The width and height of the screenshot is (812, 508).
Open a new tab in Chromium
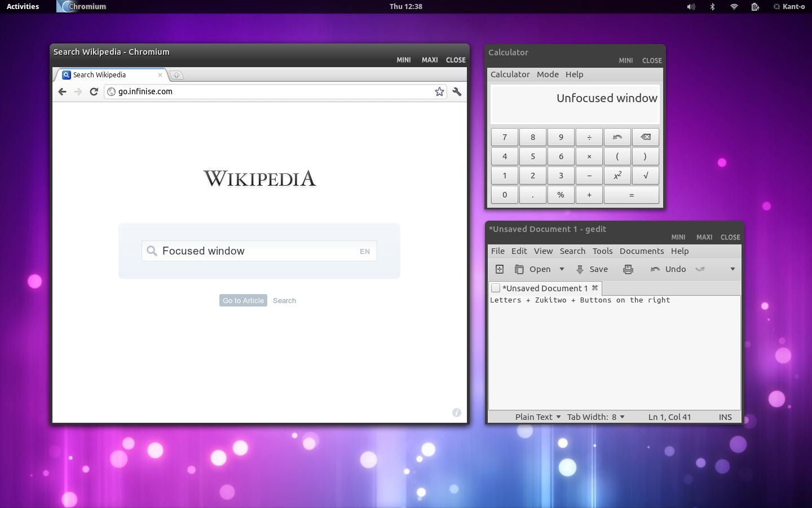pos(176,75)
